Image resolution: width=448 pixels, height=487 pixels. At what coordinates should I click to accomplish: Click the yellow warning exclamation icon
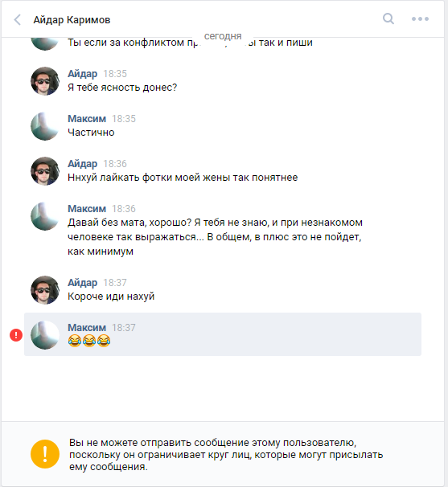click(x=45, y=454)
